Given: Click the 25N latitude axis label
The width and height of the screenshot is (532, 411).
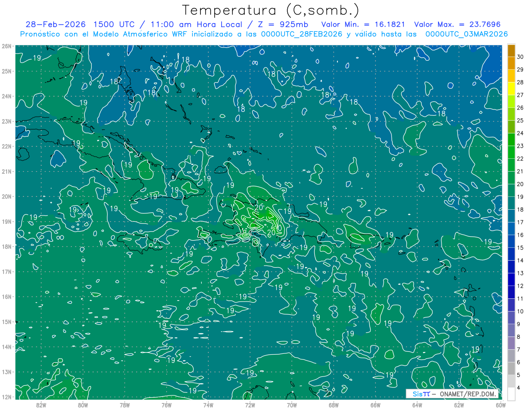Looking at the screenshot, I should pyautogui.click(x=7, y=71).
